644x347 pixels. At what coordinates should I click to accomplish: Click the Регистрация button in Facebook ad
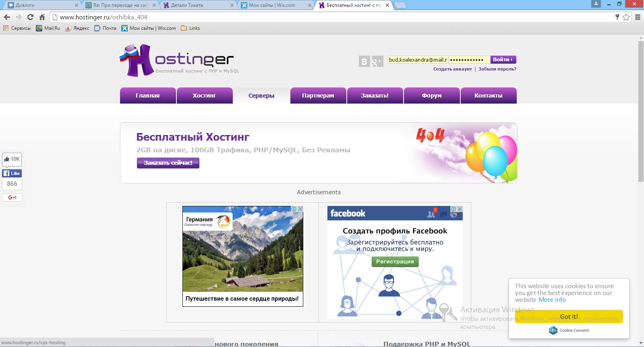click(x=395, y=262)
